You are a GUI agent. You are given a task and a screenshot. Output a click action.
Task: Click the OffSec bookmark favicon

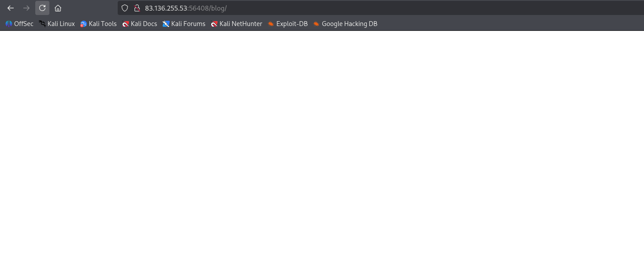pyautogui.click(x=9, y=24)
